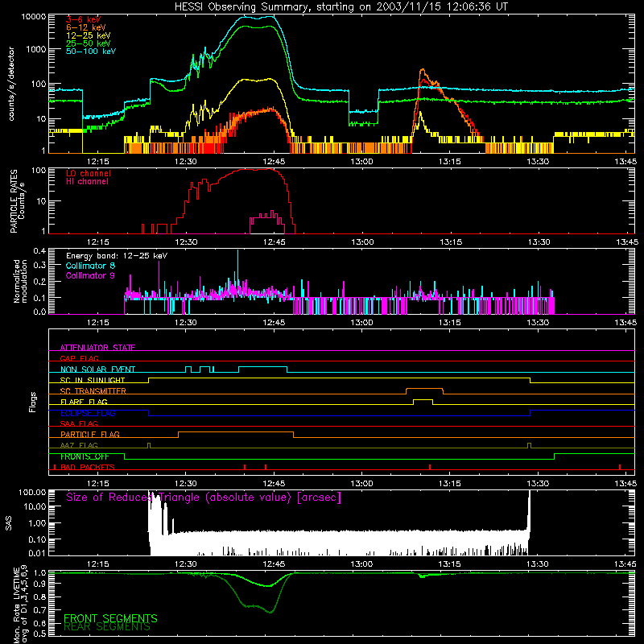Viewport: 644px width, 644px height.
Task: Click the Energy band: 12-25 keV label
Action: (x=117, y=256)
